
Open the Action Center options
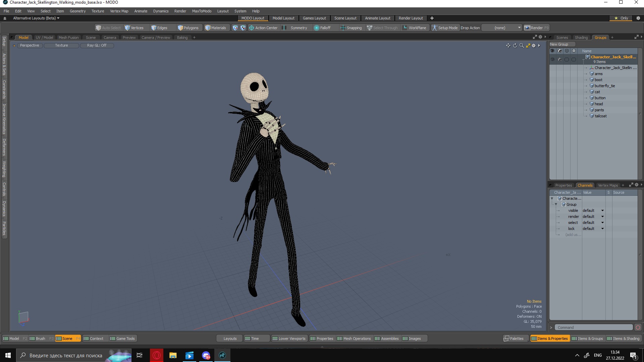pyautogui.click(x=263, y=28)
